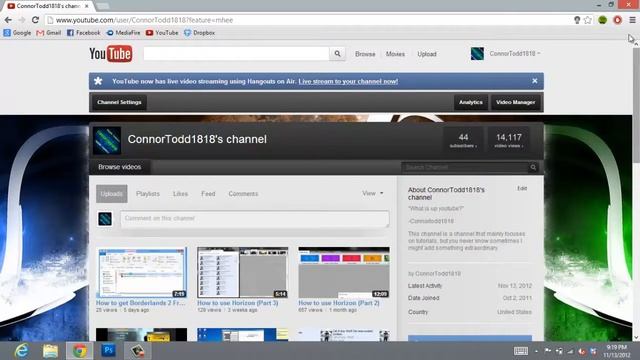This screenshot has height=360, width=640.
Task: Focus the Search Channel field
Action: [x=465, y=167]
